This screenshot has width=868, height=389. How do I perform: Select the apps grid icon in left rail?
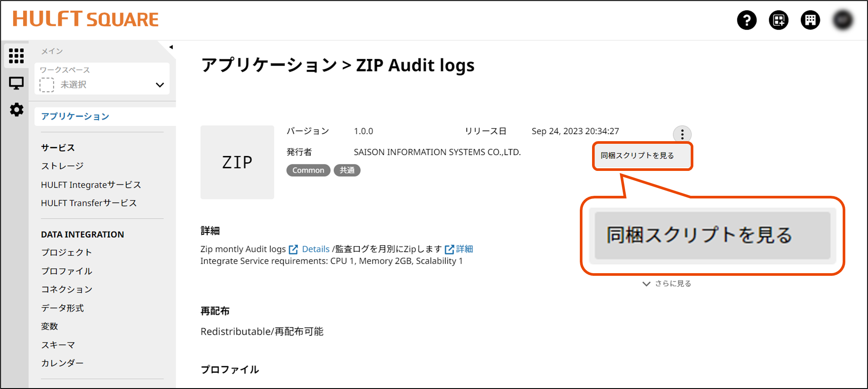tap(16, 56)
